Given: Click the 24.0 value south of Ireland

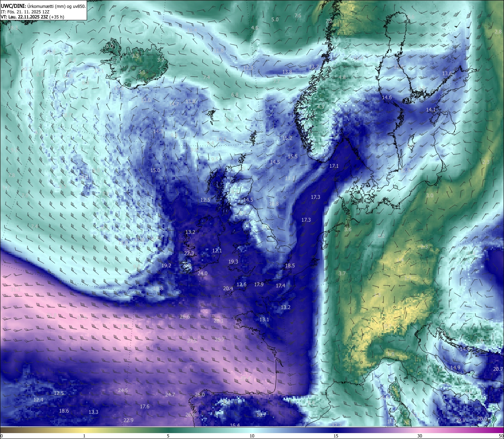Looking at the screenshot, I should click(203, 273).
